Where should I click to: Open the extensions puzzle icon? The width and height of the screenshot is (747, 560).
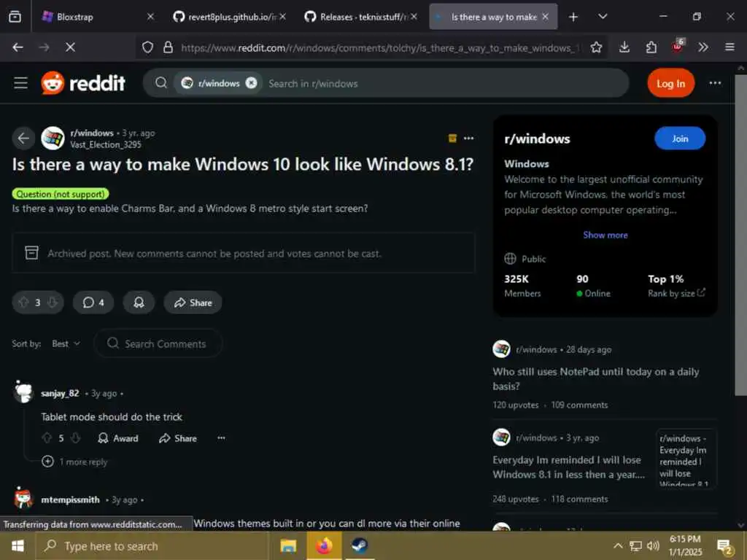pyautogui.click(x=651, y=47)
